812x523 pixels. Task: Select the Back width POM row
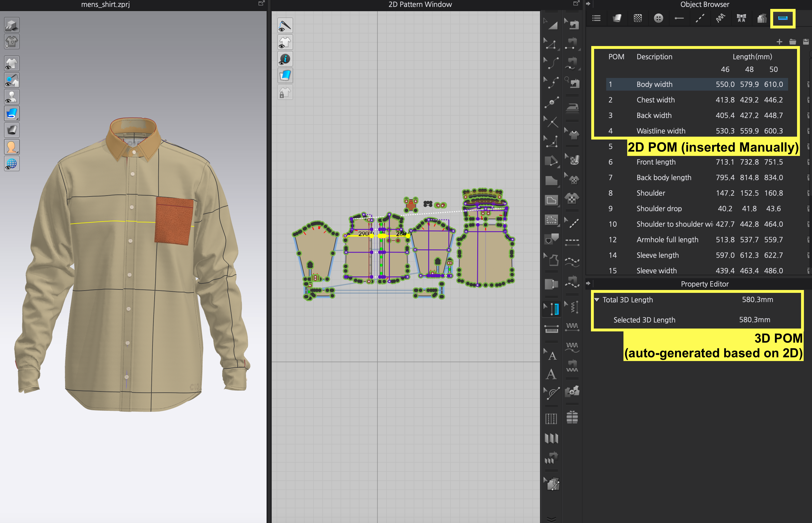(697, 115)
